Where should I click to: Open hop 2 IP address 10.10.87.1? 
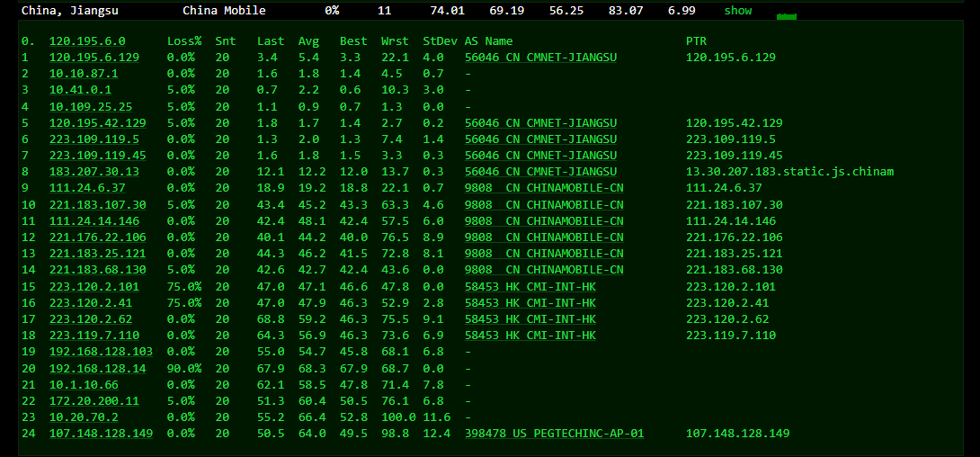click(x=84, y=74)
